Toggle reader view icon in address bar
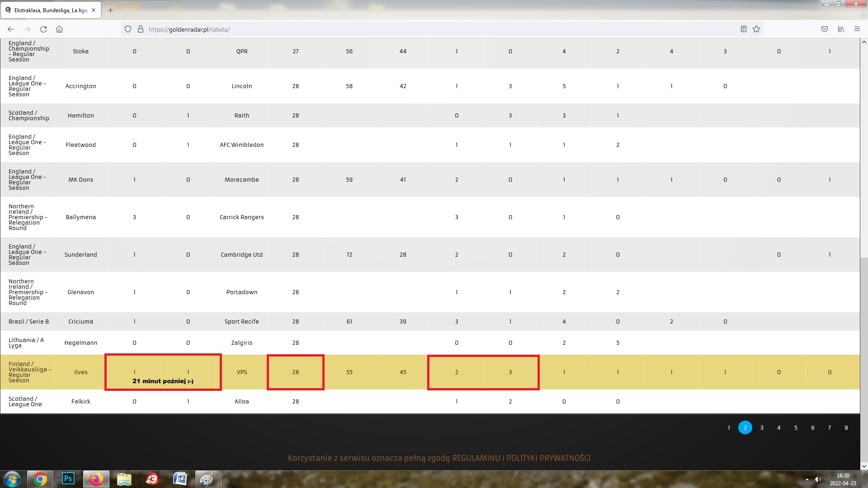The height and width of the screenshot is (488, 868). click(x=743, y=29)
